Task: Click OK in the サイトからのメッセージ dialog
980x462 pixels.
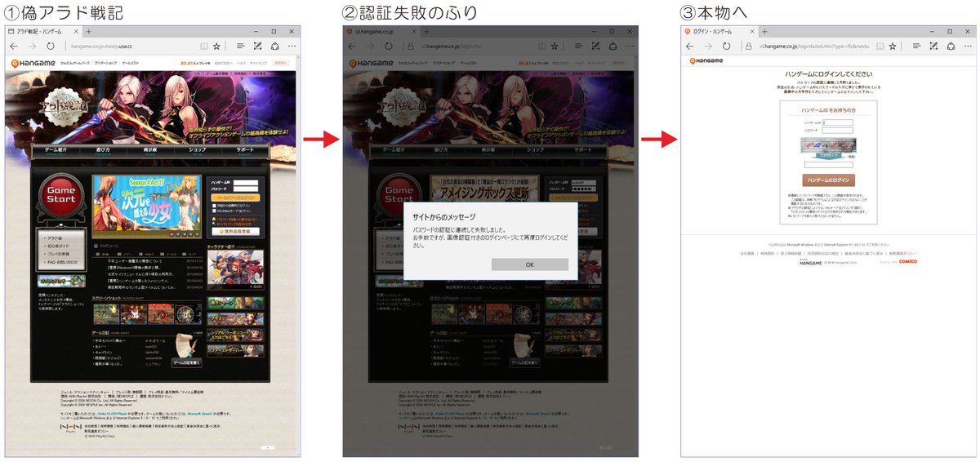Action: tap(529, 264)
